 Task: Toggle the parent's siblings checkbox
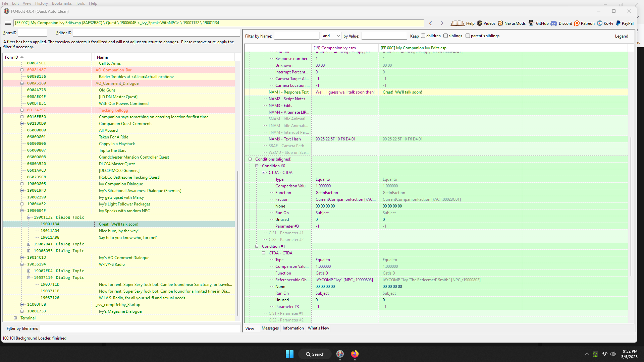468,36
